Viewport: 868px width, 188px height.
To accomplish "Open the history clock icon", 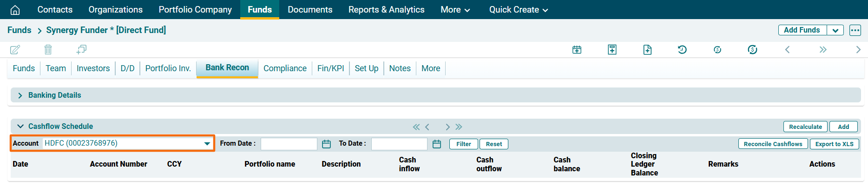I will (682, 50).
